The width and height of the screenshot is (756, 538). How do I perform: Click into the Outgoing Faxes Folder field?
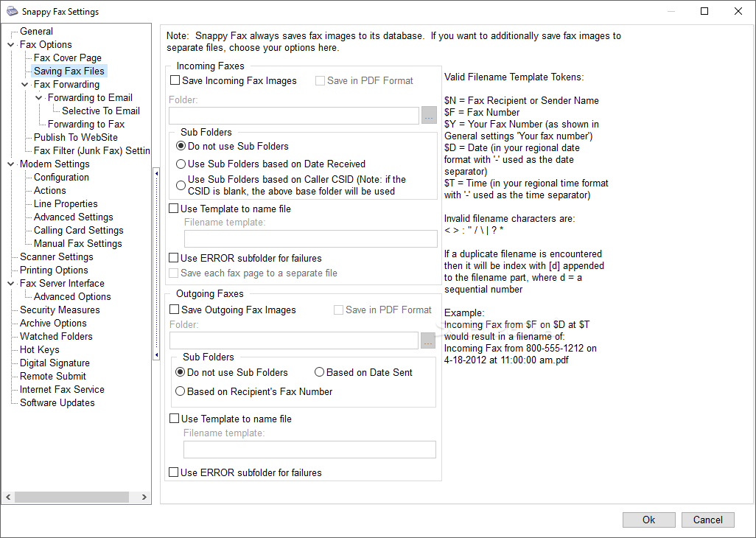tap(293, 340)
